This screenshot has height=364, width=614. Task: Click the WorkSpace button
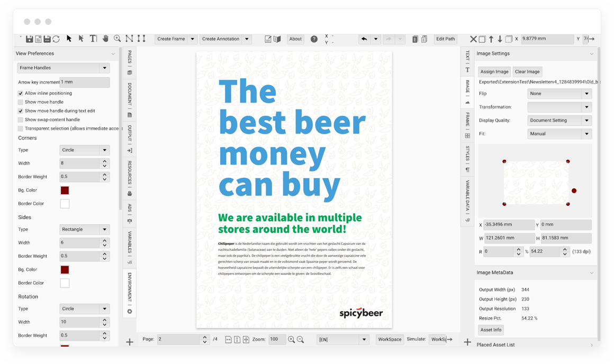point(389,339)
